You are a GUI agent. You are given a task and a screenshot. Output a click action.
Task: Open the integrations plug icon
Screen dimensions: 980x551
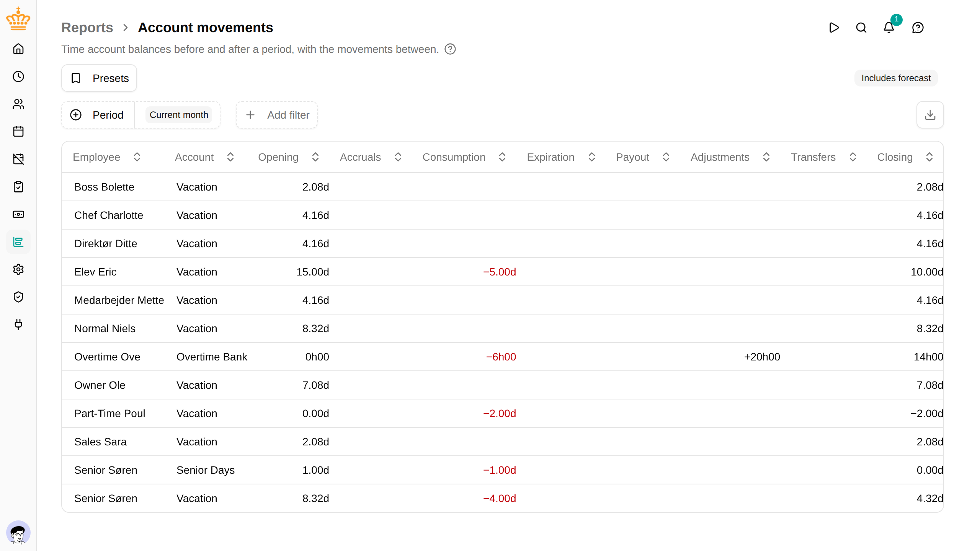pos(18,324)
